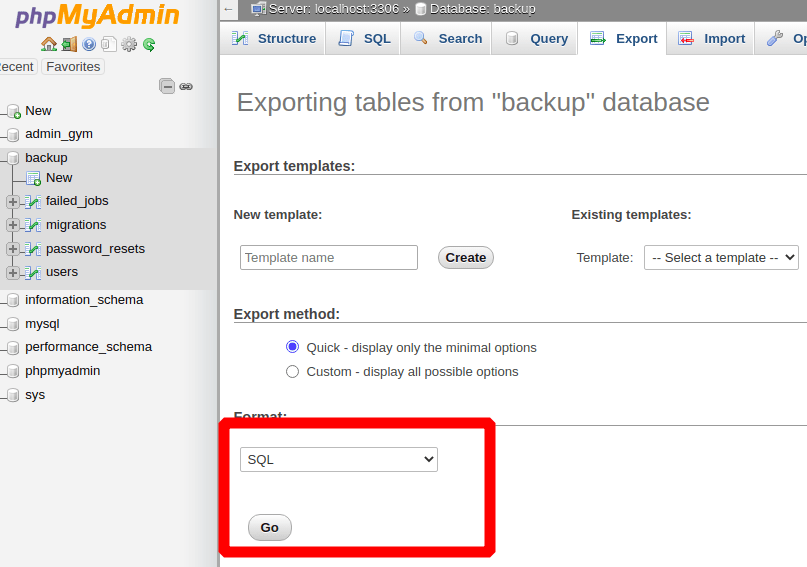This screenshot has width=807, height=567.
Task: Click the phpMyAdmin logo
Action: [x=97, y=15]
